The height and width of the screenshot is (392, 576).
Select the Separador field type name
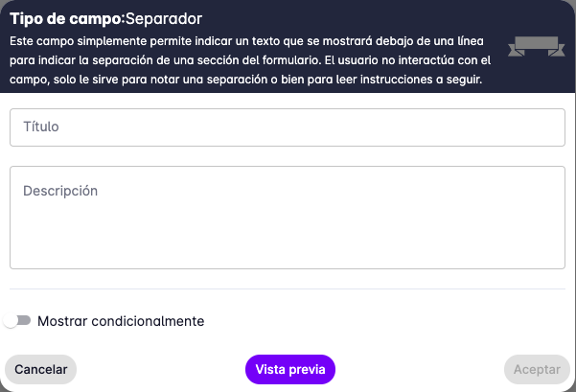164,17
